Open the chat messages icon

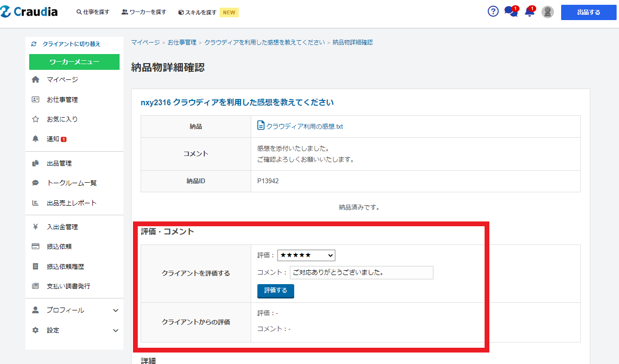tap(510, 12)
